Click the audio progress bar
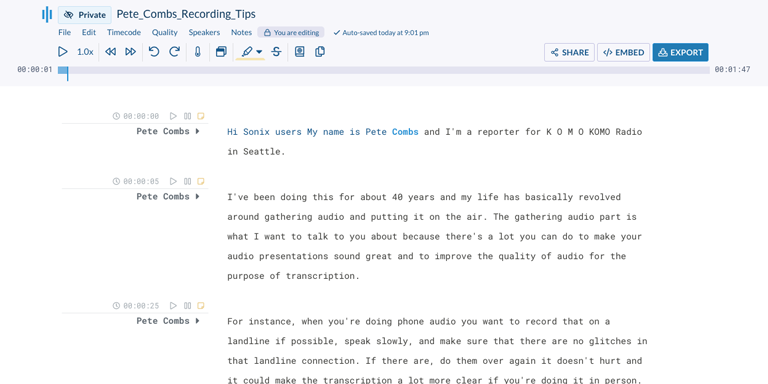Image resolution: width=768 pixels, height=384 pixels. click(x=384, y=70)
